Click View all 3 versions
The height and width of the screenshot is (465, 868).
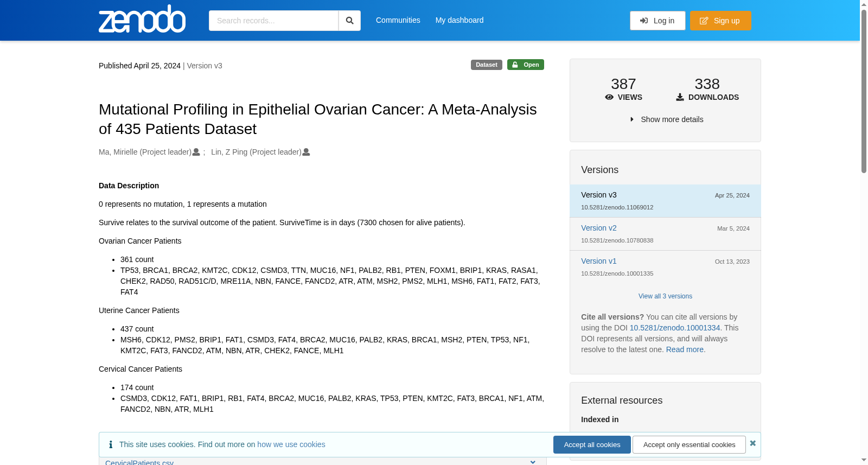click(x=665, y=296)
